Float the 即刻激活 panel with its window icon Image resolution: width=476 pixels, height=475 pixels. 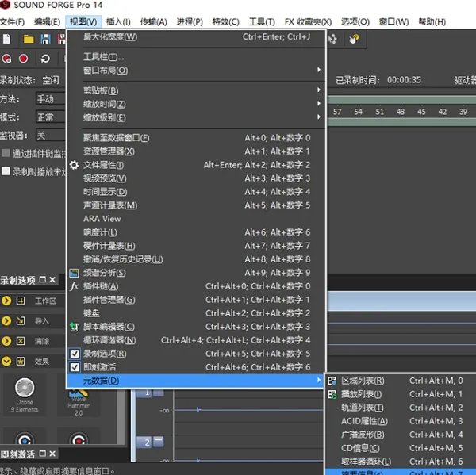click(x=43, y=454)
